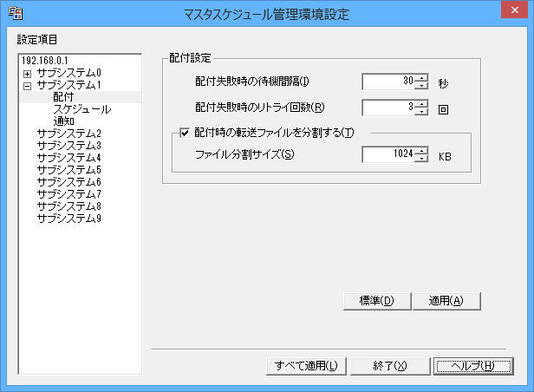The height and width of the screenshot is (392, 534).
Task: Click the 配付失敗時の待機間隔 value field
Action: tap(388, 82)
